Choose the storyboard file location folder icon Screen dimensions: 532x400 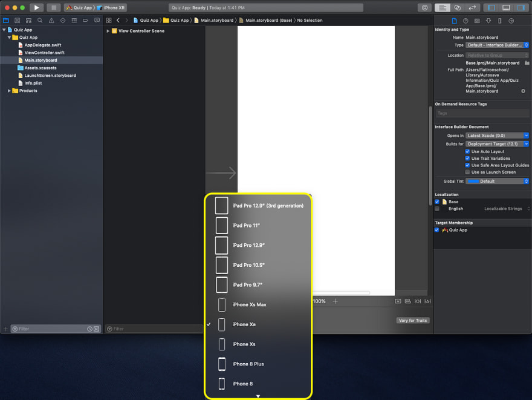[527, 63]
